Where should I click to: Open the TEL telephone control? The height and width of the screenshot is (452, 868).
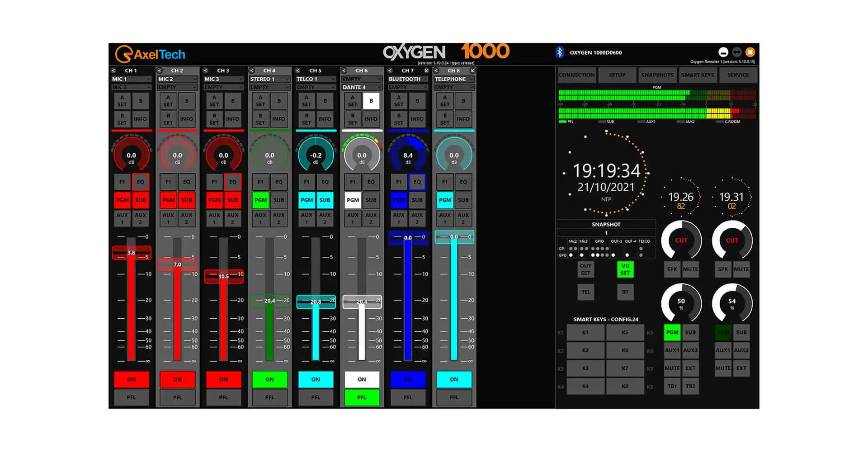click(x=585, y=292)
